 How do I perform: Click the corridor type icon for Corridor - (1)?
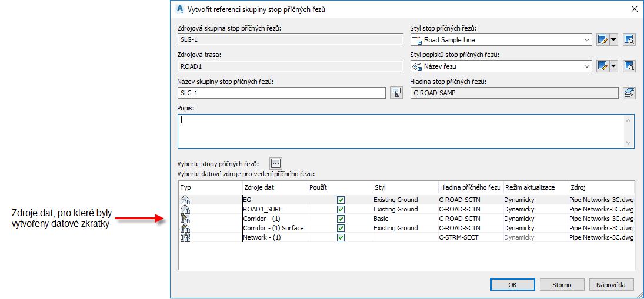point(185,219)
